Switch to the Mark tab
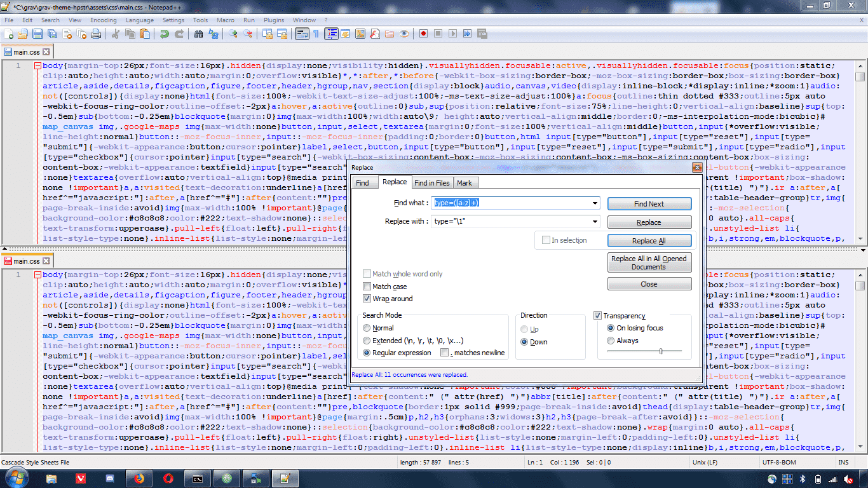The image size is (868, 488). [x=465, y=183]
